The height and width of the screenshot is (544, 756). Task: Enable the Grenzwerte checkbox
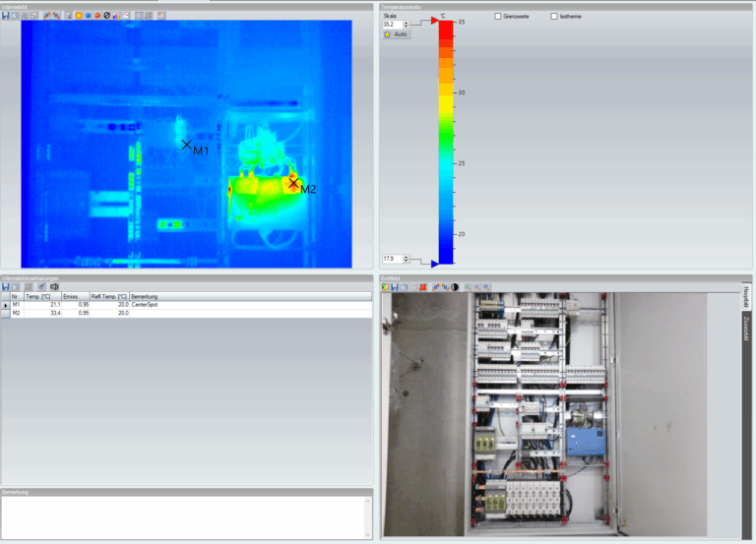click(498, 17)
